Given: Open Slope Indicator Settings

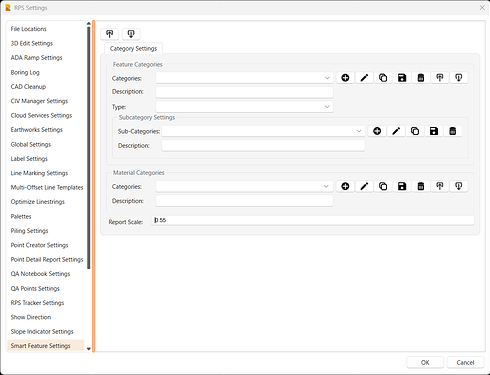Looking at the screenshot, I should point(42,331).
